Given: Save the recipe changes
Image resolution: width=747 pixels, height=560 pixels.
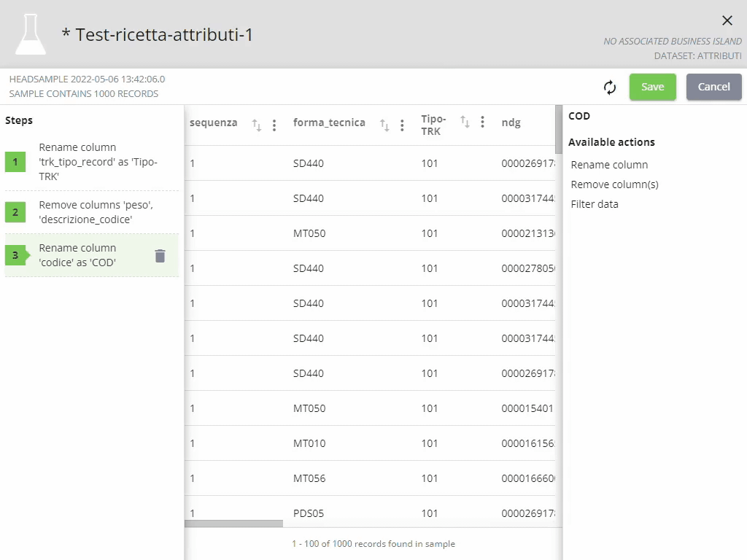Looking at the screenshot, I should pos(652,86).
